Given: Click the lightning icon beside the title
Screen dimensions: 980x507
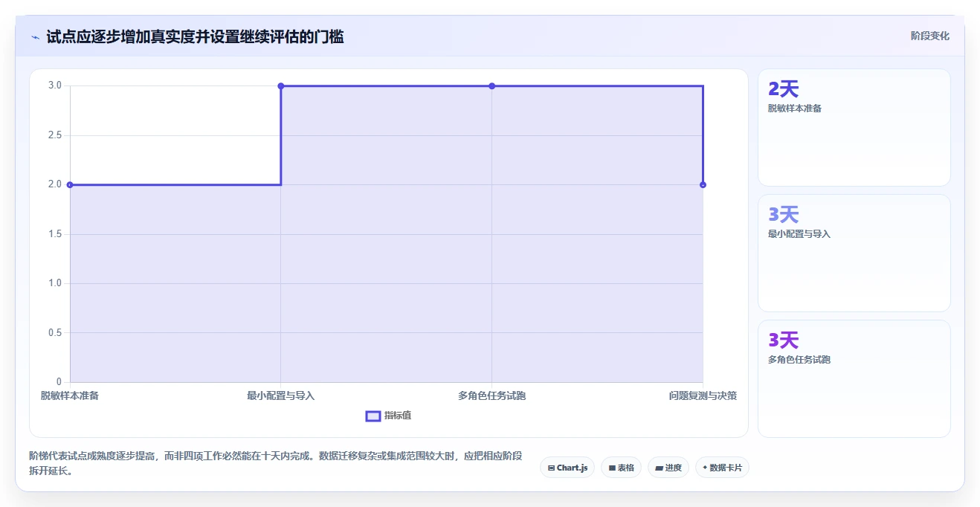Looking at the screenshot, I should pyautogui.click(x=35, y=37).
